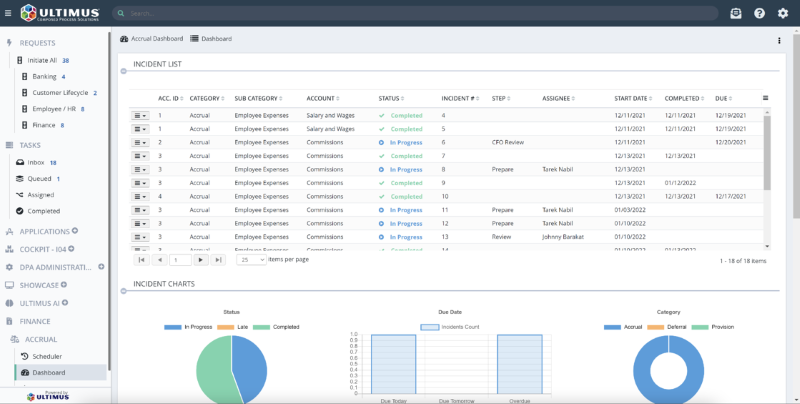The height and width of the screenshot is (404, 800).
Task: Open the settings gear icon
Action: coord(783,13)
